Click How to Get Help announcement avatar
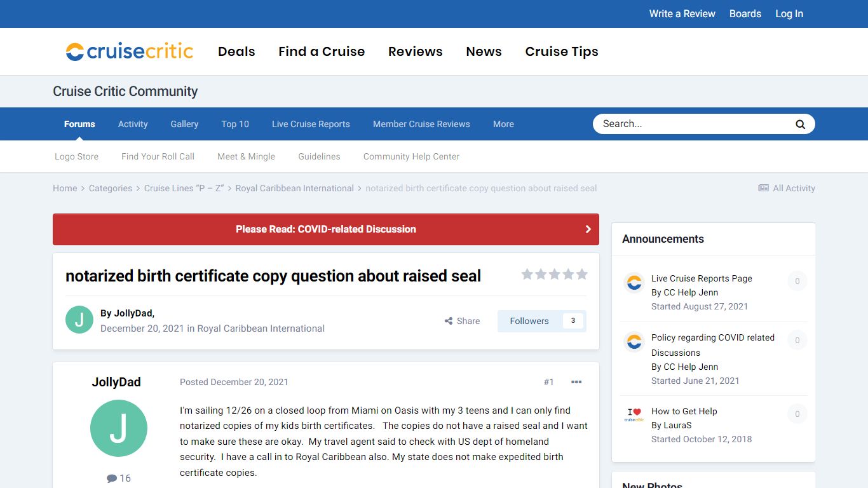Image resolution: width=868 pixels, height=488 pixels. coord(634,415)
